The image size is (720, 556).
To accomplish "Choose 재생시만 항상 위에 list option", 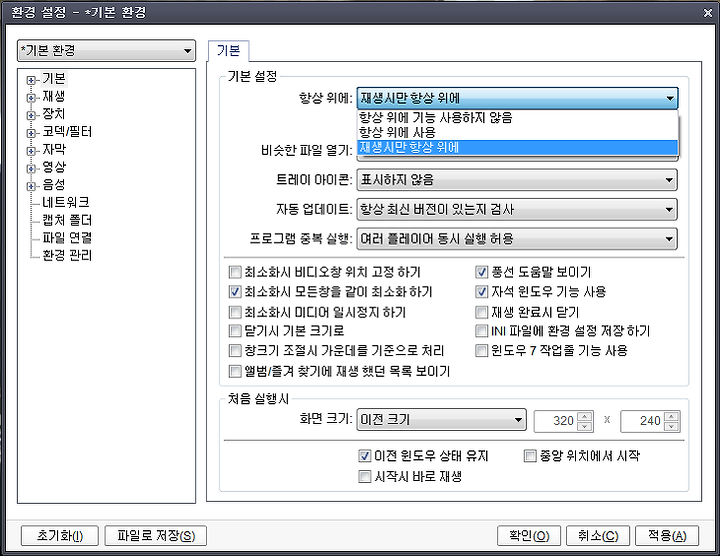I will point(518,147).
